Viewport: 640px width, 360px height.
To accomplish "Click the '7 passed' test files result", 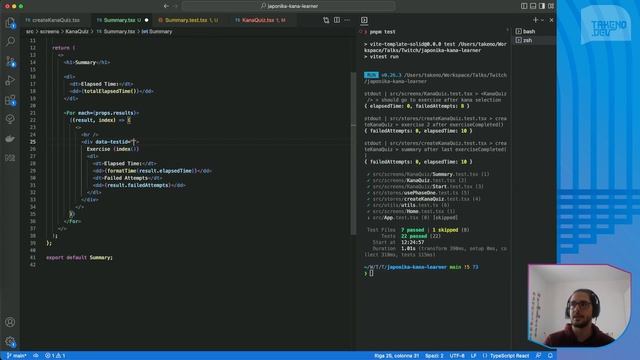I will [x=413, y=230].
